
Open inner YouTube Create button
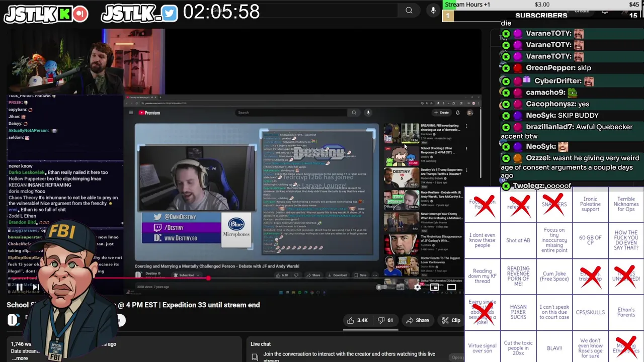pyautogui.click(x=442, y=113)
